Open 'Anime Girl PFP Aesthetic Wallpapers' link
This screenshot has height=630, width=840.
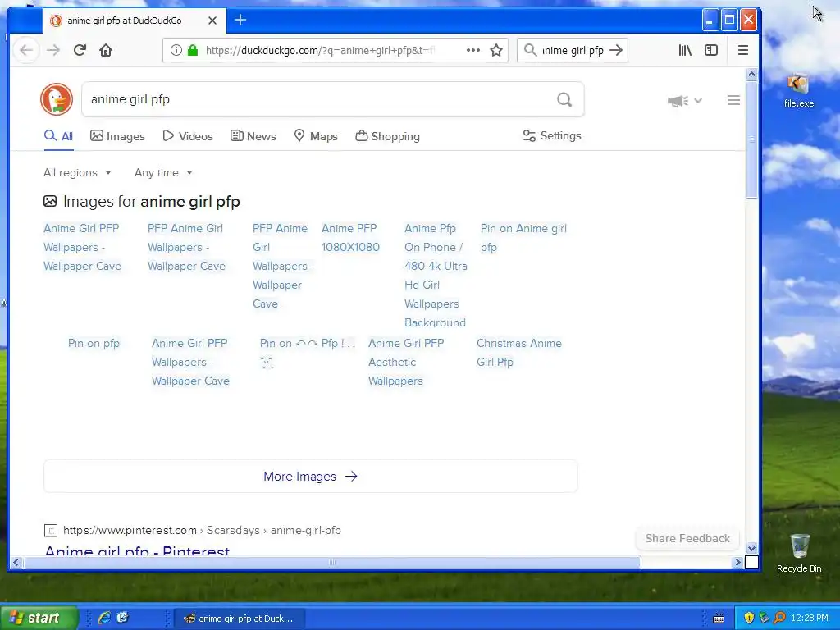point(406,362)
